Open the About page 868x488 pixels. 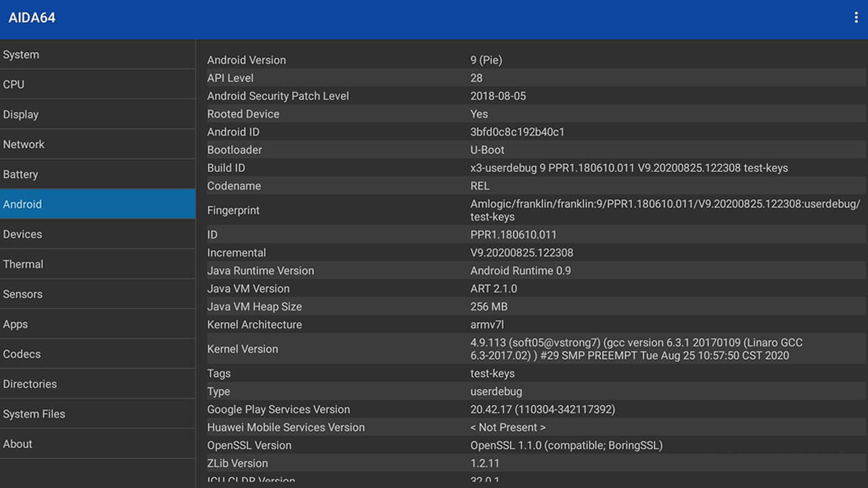point(98,443)
